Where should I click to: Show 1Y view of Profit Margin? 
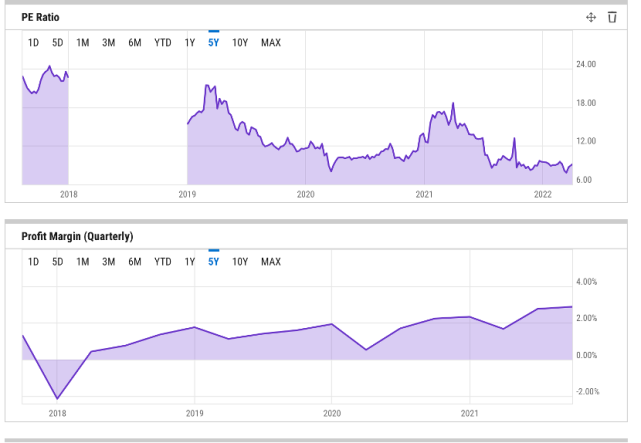(189, 262)
